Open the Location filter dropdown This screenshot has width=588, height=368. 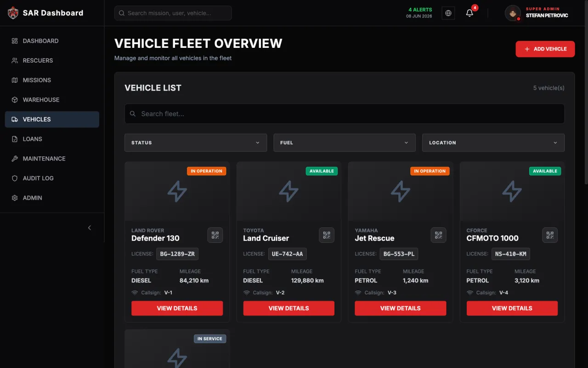(x=493, y=143)
